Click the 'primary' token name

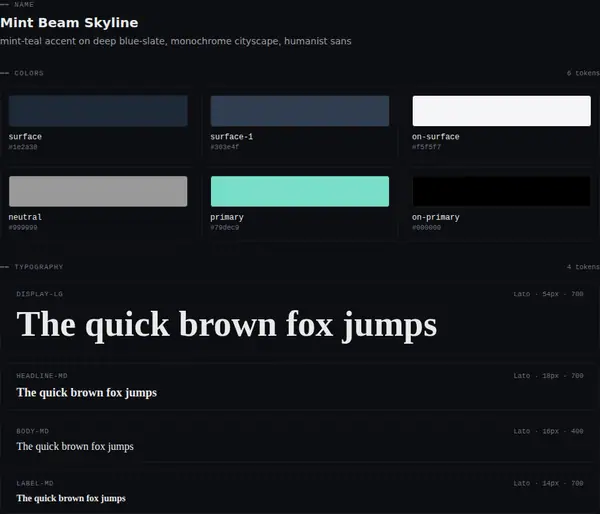point(227,217)
